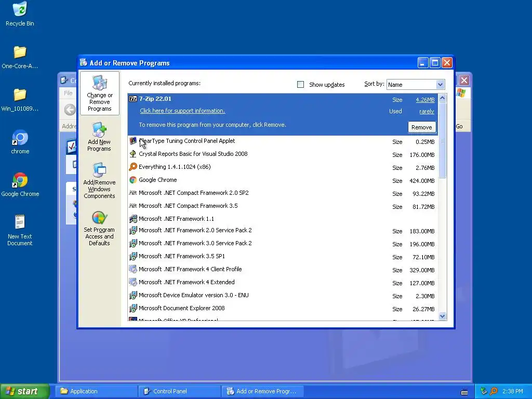
Task: Open File menu in Control Panel window
Action: pos(68,93)
